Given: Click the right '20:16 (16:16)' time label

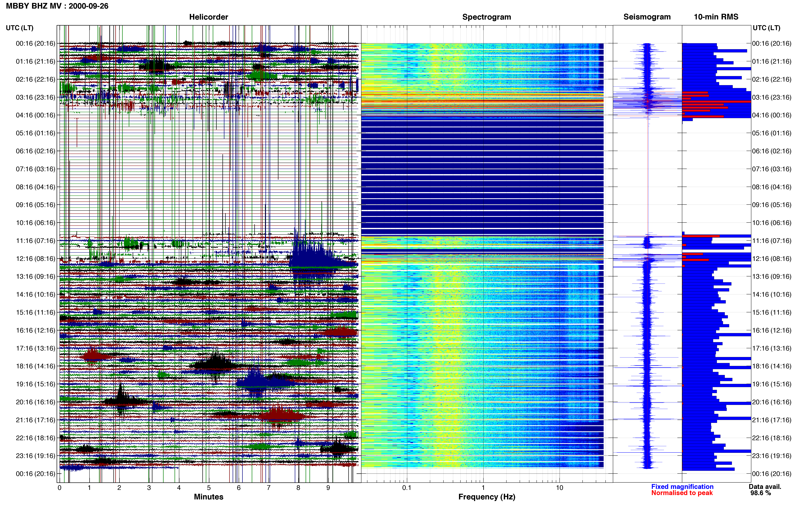Looking at the screenshot, I should pyautogui.click(x=772, y=402).
